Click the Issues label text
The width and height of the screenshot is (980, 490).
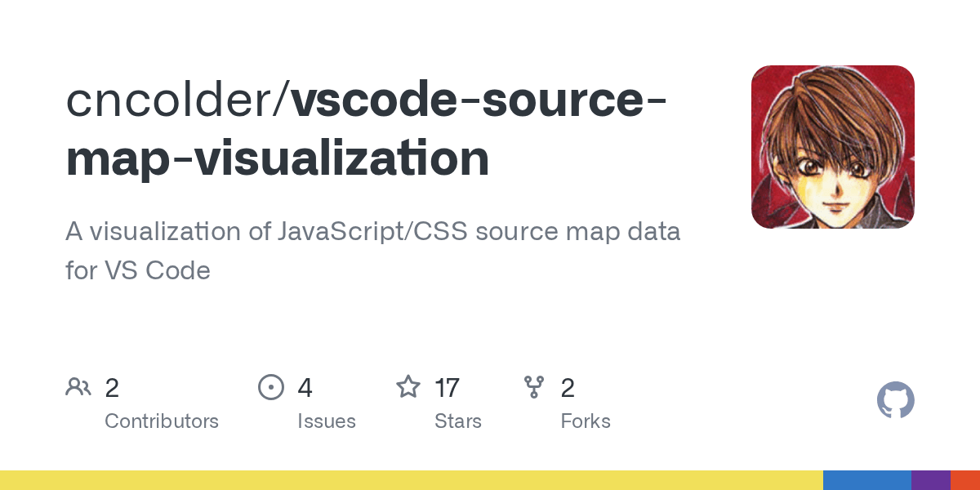pyautogui.click(x=327, y=421)
